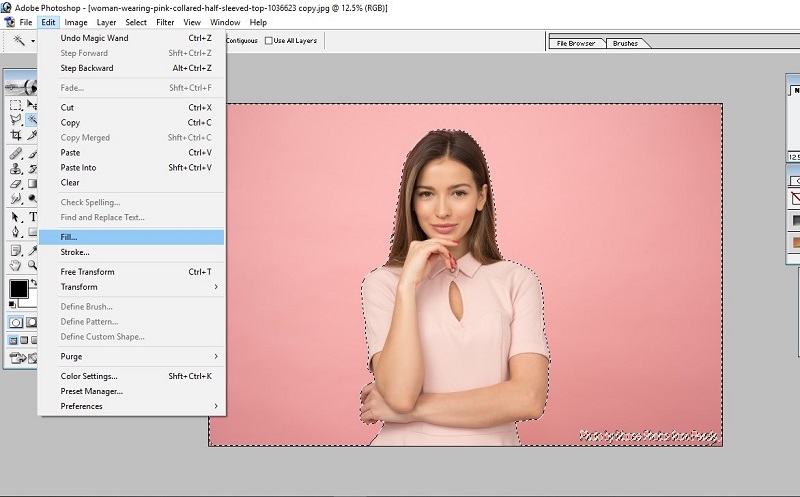800x497 pixels.
Task: Select the Smudge tool
Action: click(16, 198)
